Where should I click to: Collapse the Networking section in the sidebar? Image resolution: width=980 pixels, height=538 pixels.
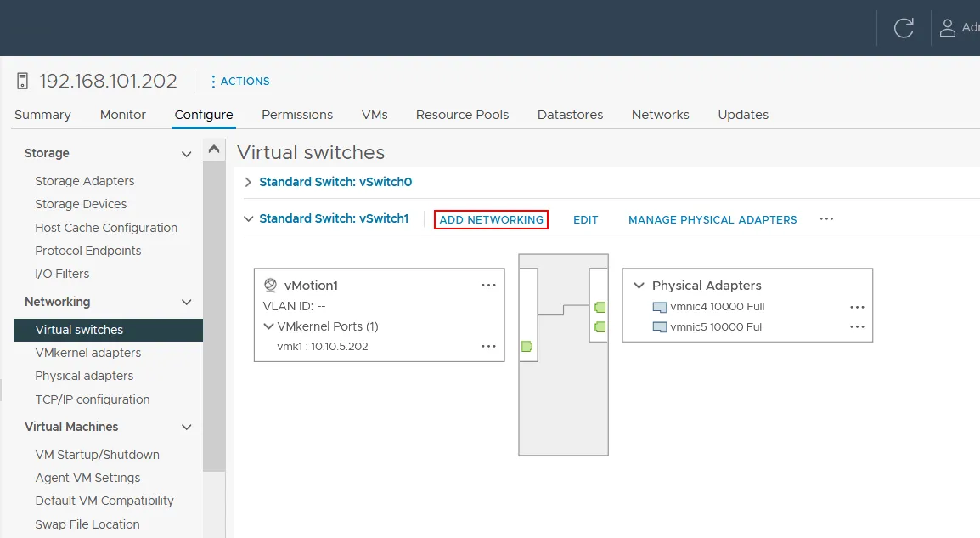coord(186,302)
